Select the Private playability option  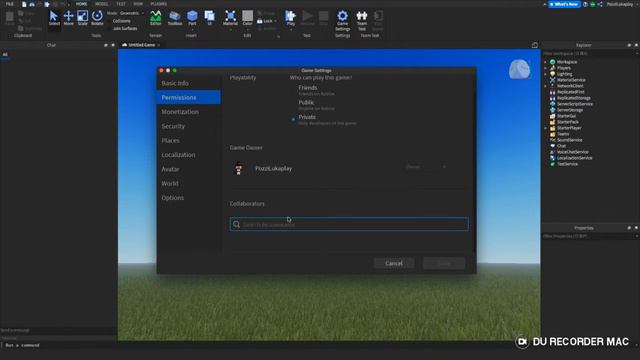(x=293, y=120)
